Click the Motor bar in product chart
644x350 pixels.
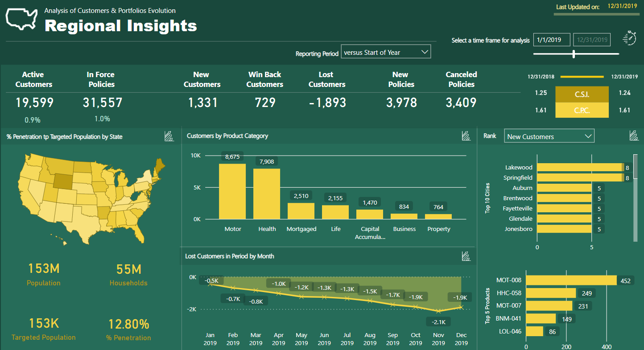[232, 191]
